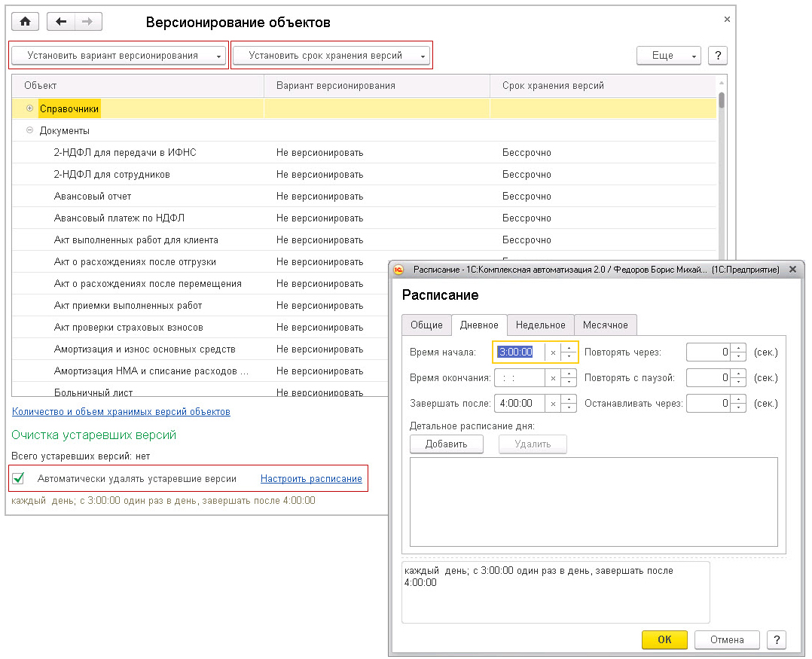Click Не версионировать in Акт приемки row
This screenshot has width=812, height=659.
click(x=319, y=306)
